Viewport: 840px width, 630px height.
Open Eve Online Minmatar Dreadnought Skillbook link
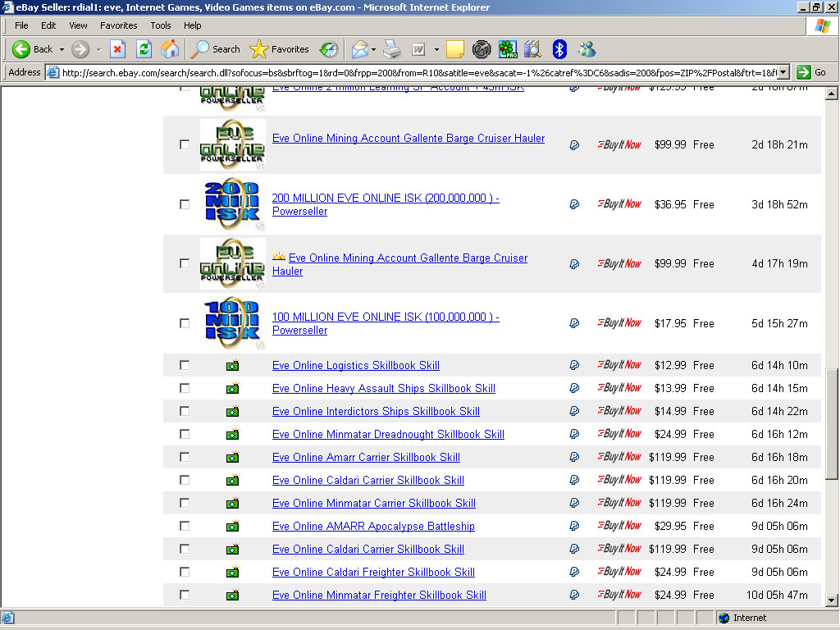click(388, 434)
